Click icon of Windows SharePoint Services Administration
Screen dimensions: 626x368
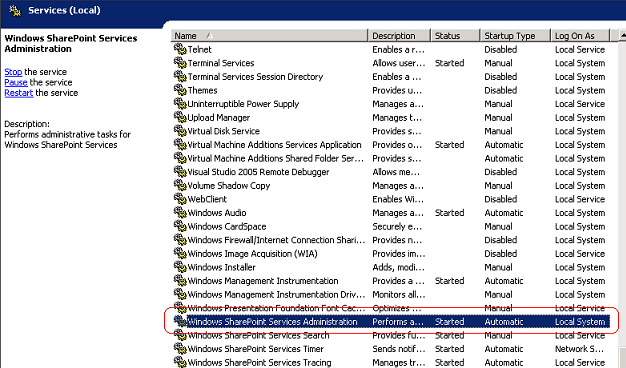coord(180,321)
